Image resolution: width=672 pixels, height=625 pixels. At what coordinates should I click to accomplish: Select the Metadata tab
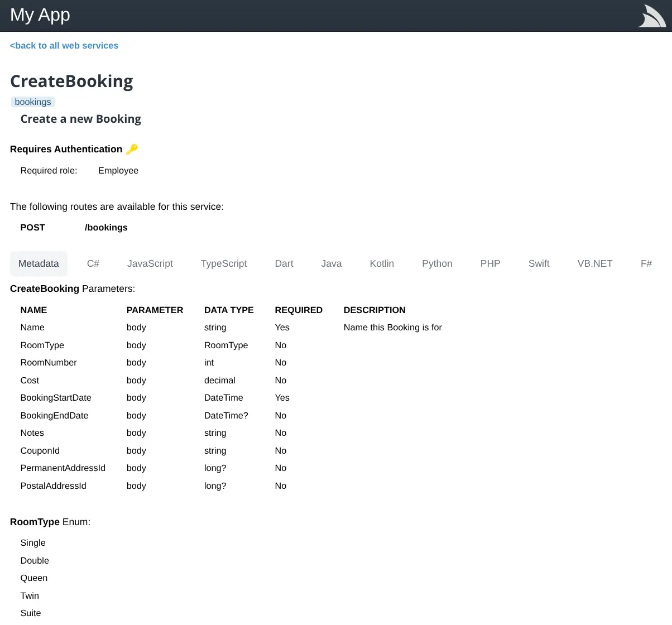click(x=39, y=263)
